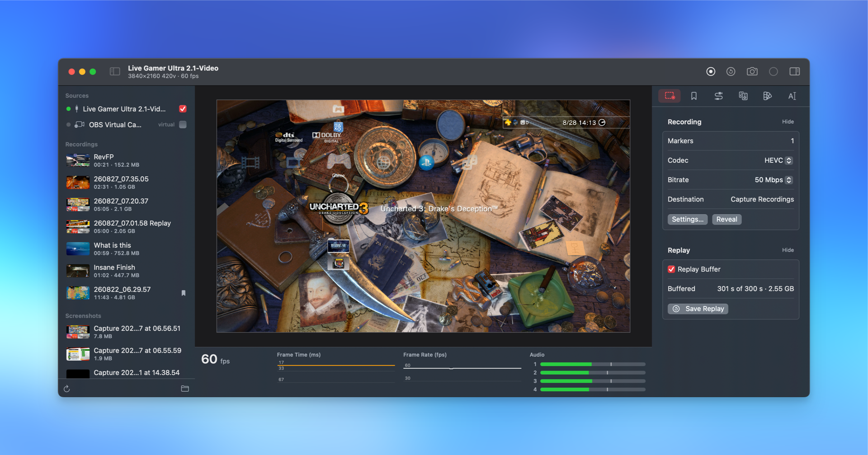Select recording 260827_07.20.37

127,205
